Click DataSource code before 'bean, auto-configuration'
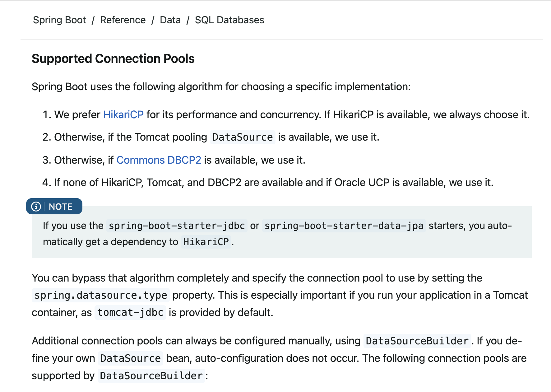This screenshot has width=551, height=392. click(130, 358)
